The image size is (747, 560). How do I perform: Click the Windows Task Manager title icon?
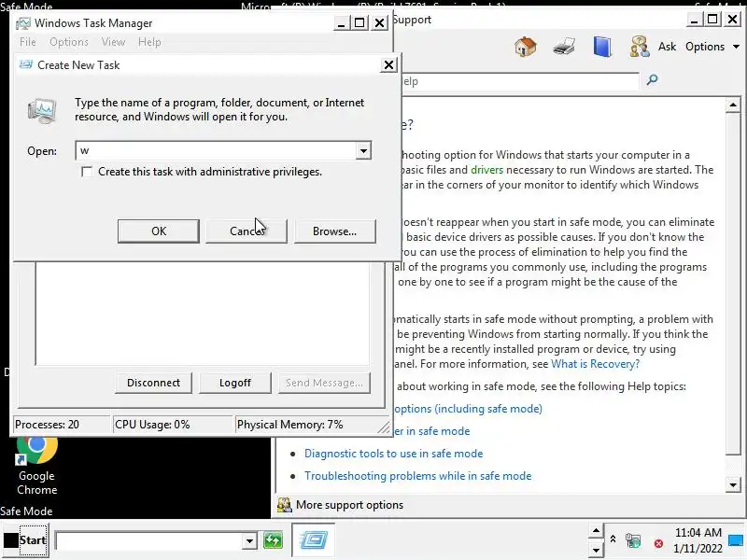click(22, 22)
